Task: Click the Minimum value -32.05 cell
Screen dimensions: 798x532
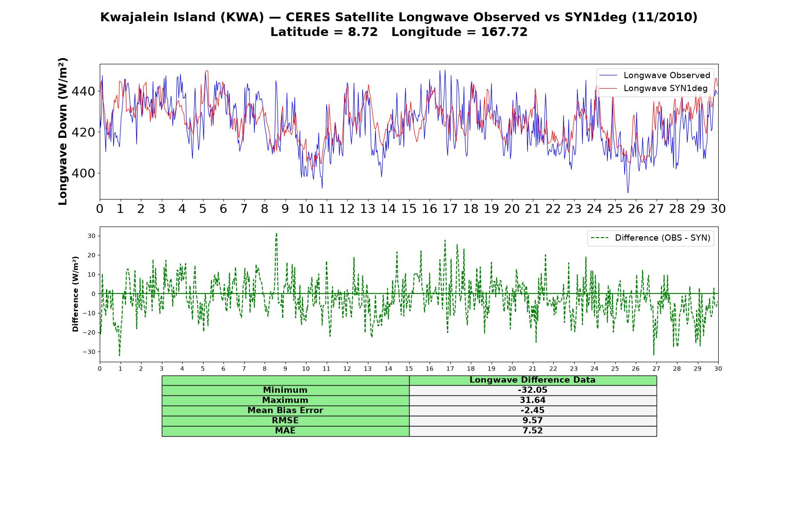Action: tap(532, 390)
